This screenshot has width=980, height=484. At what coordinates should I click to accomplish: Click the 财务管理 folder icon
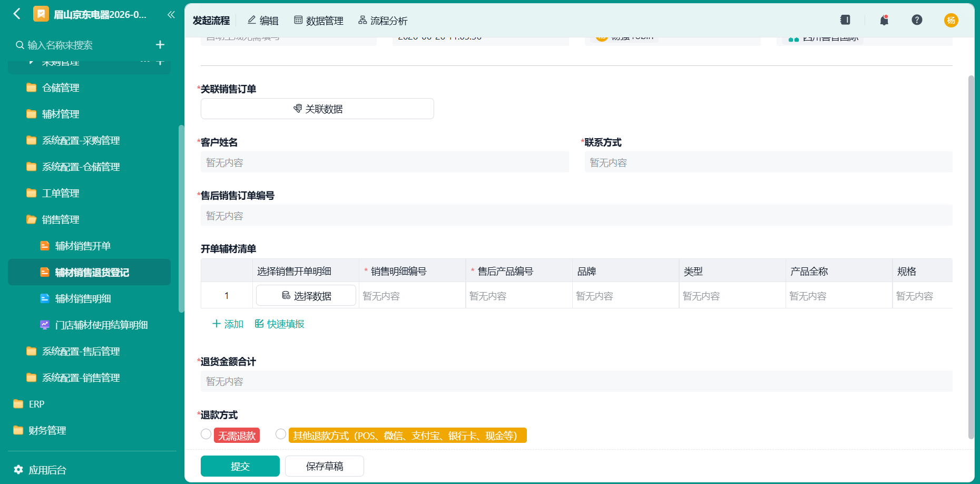click(18, 430)
